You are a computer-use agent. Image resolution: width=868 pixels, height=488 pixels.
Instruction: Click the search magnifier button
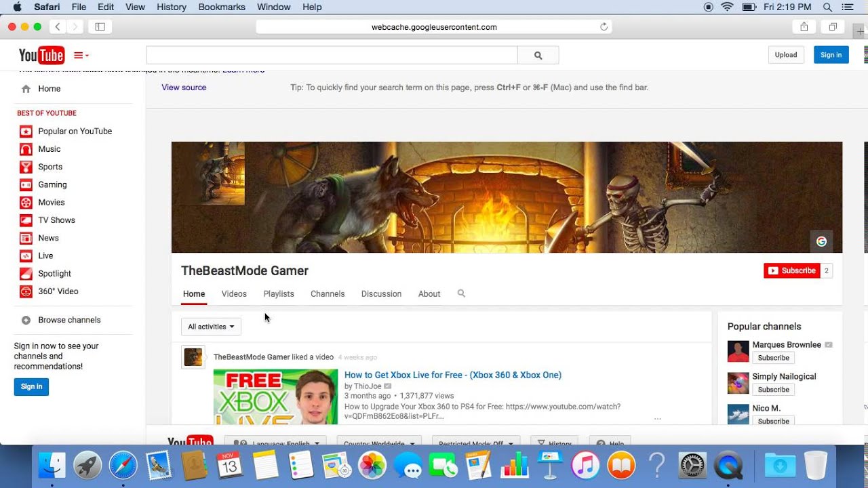(538, 56)
